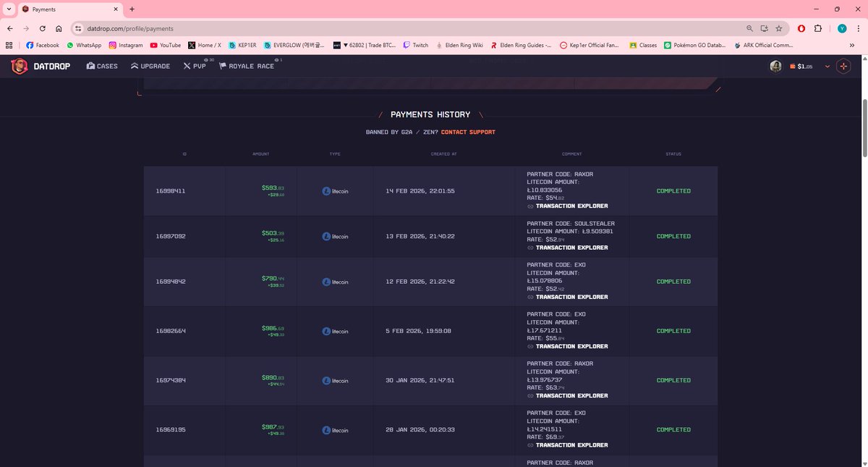This screenshot has height=467, width=868.
Task: Reload the page with refresh icon
Action: pyautogui.click(x=43, y=28)
